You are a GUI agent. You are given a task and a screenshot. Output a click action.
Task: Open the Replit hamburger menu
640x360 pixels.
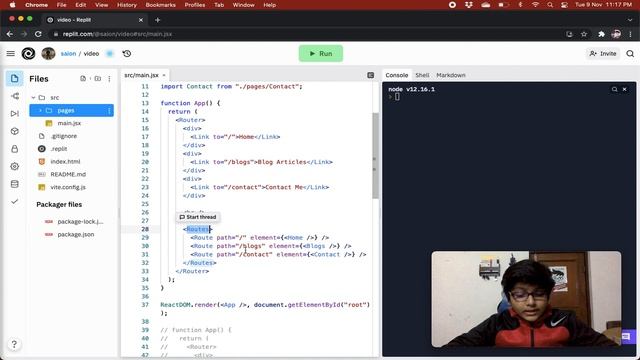click(11, 53)
